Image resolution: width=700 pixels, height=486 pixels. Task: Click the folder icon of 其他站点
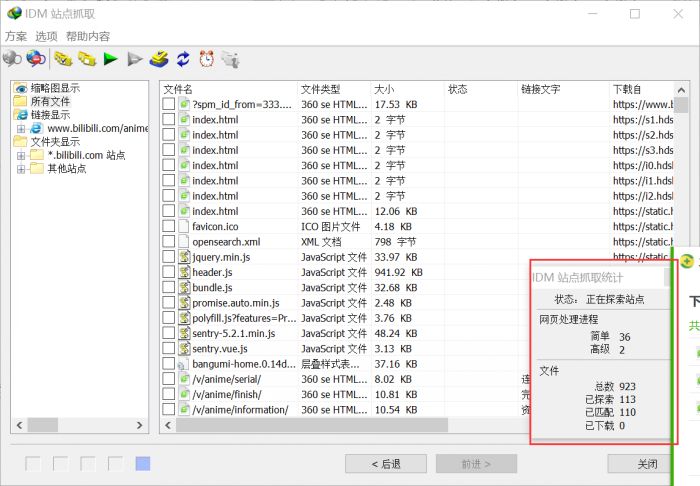pos(37,168)
